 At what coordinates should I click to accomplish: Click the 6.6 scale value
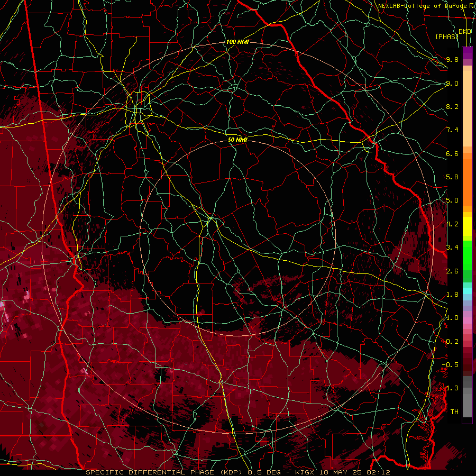452,153
